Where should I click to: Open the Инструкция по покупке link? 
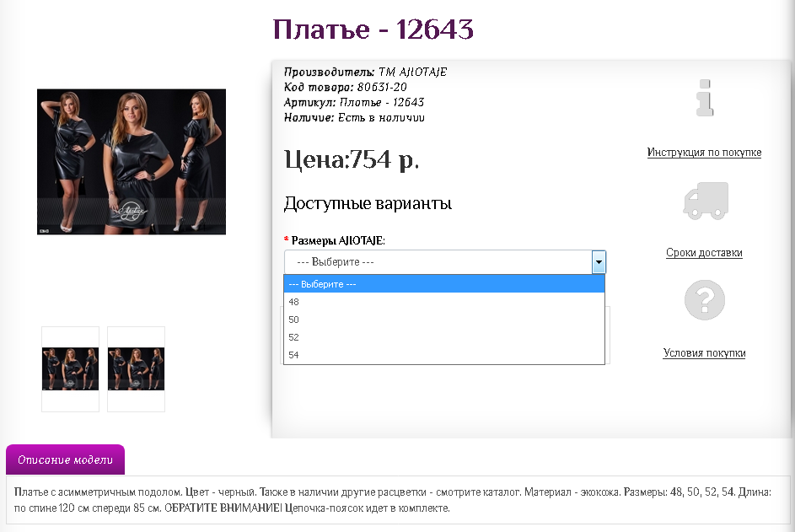tap(704, 152)
